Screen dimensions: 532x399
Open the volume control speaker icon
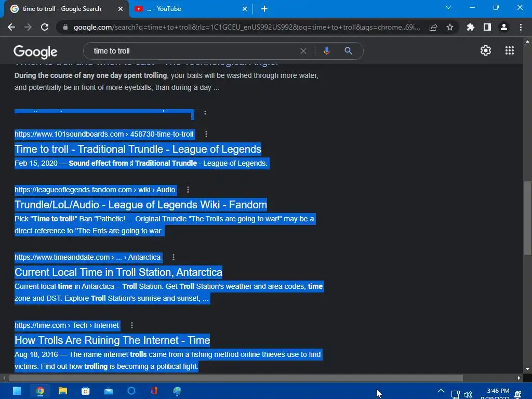pyautogui.click(x=468, y=395)
